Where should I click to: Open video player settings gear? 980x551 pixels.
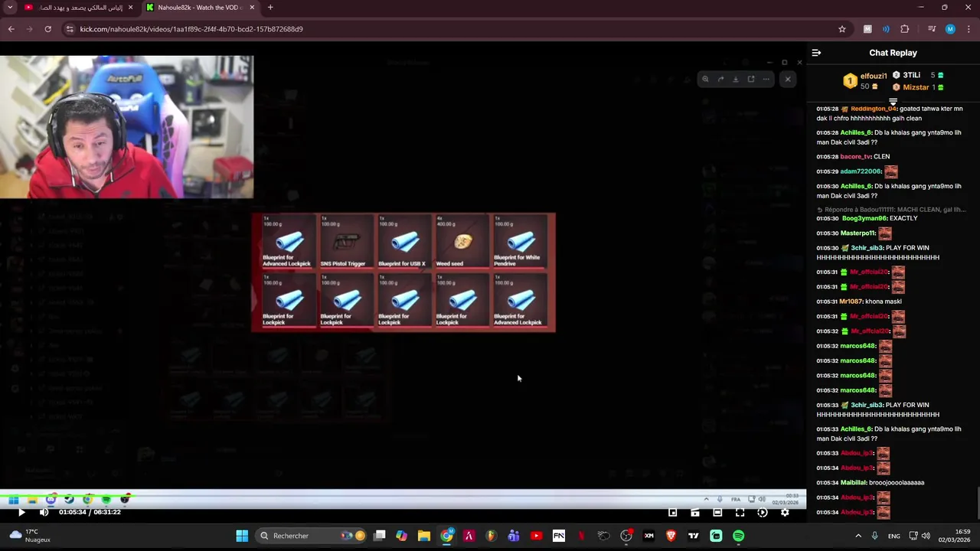[785, 513]
